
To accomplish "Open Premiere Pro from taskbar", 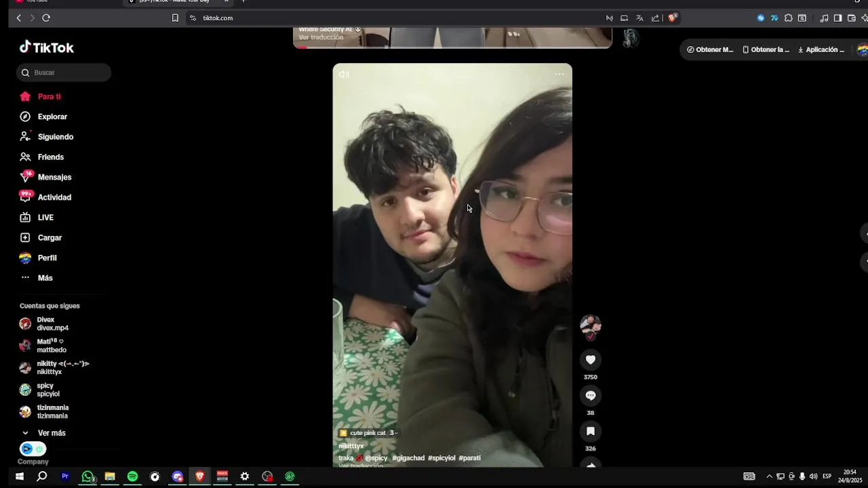I will [x=65, y=476].
